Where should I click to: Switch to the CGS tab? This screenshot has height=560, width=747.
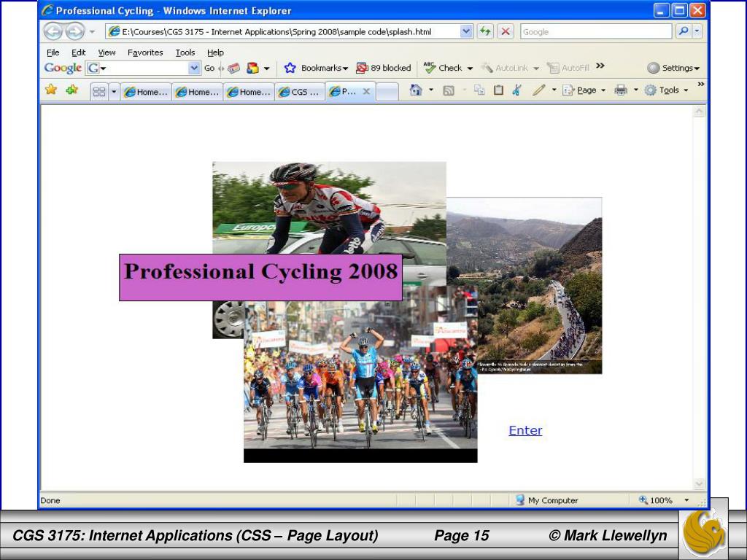[x=300, y=92]
